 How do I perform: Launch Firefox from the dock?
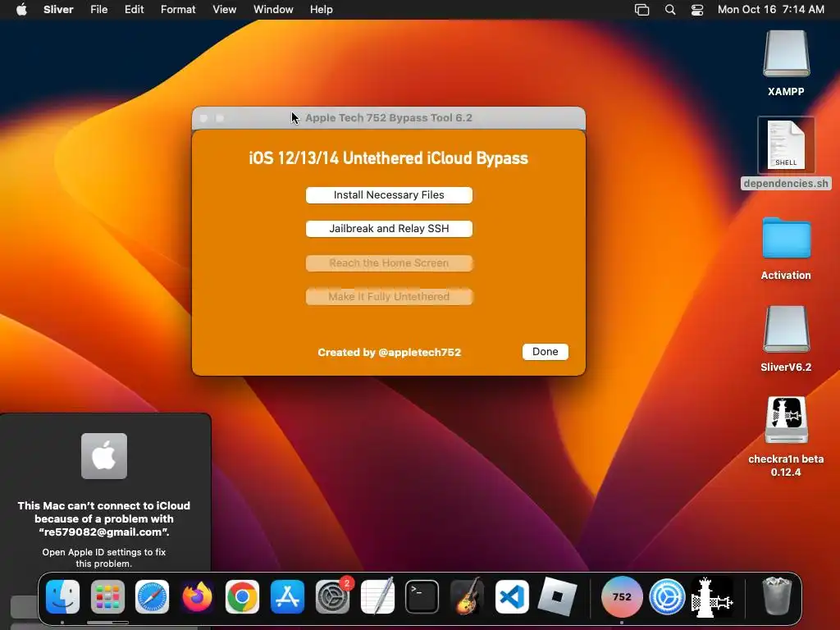click(197, 596)
